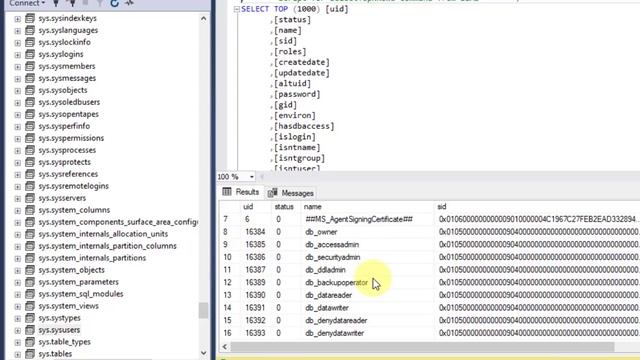Switch to the Messages tab

(291, 193)
